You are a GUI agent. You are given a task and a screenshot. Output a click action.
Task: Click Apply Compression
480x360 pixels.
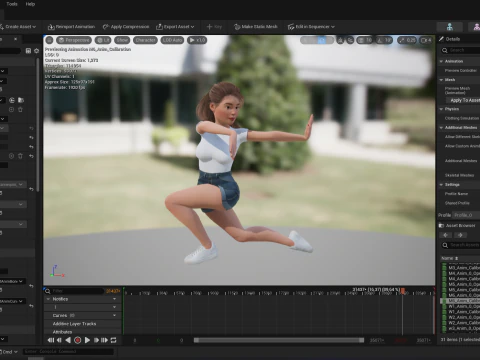pos(126,27)
